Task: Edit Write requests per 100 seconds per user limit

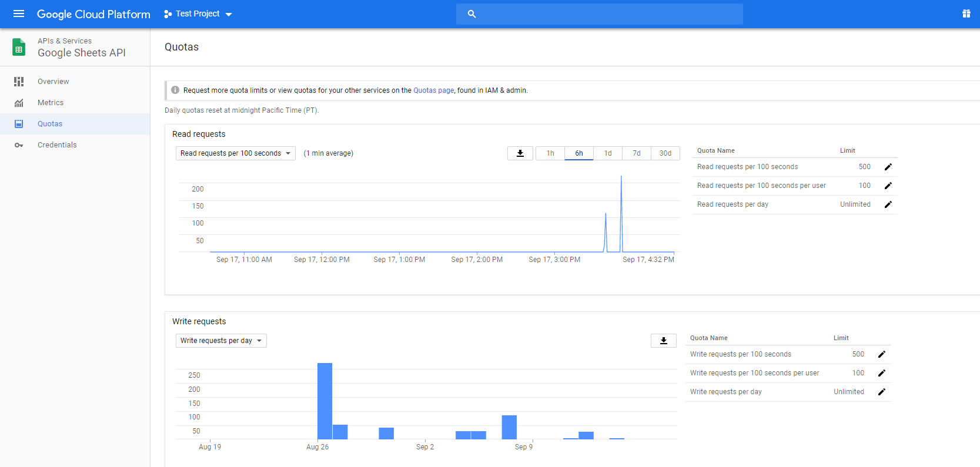Action: pyautogui.click(x=881, y=373)
